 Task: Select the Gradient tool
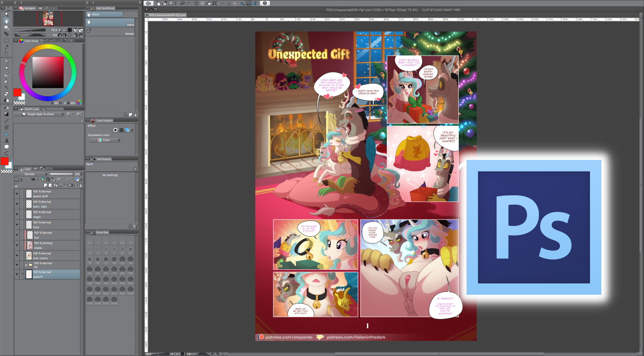click(6, 114)
